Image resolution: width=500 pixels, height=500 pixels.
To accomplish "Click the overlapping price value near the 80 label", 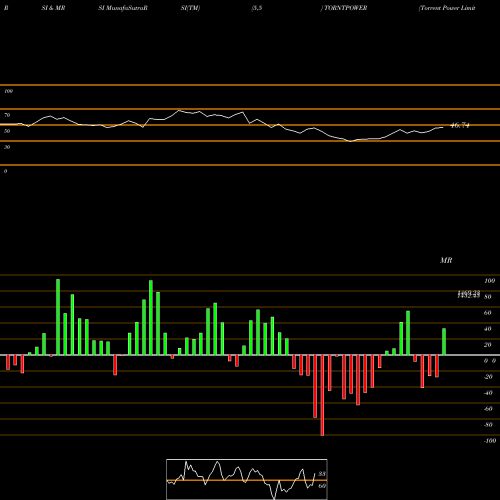I will click(x=469, y=294).
